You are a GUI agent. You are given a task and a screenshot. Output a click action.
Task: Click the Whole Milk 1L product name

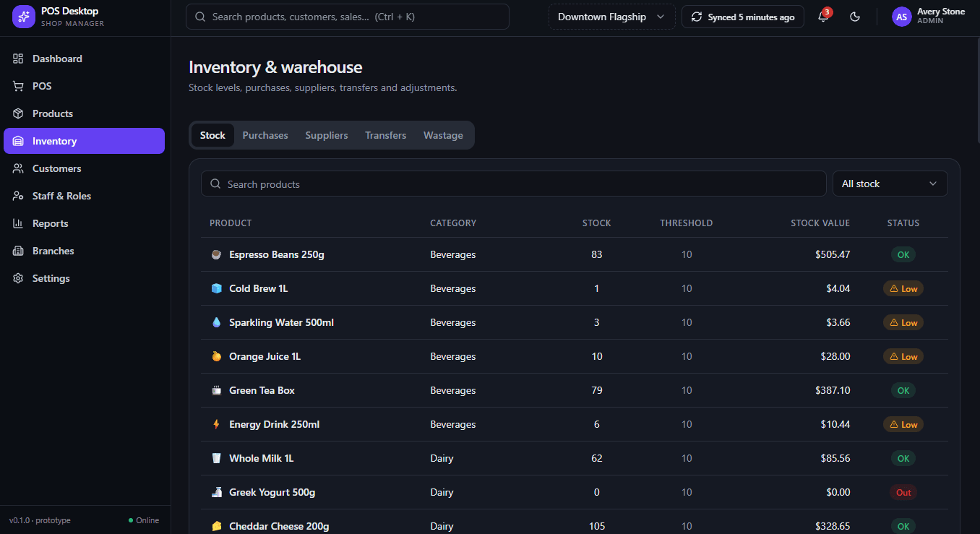click(262, 458)
